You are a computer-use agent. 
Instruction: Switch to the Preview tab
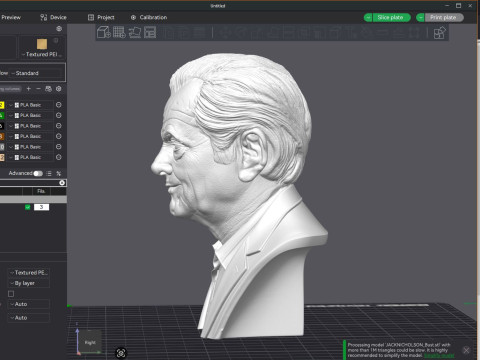pos(11,17)
